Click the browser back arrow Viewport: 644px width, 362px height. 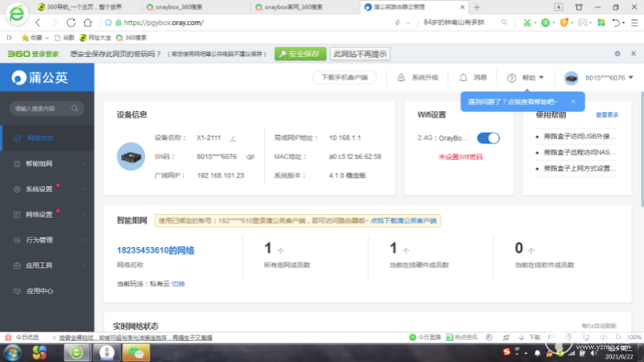pos(38,23)
